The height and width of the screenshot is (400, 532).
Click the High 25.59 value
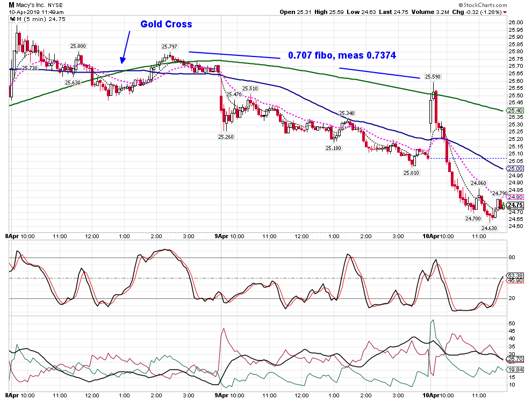coord(329,12)
